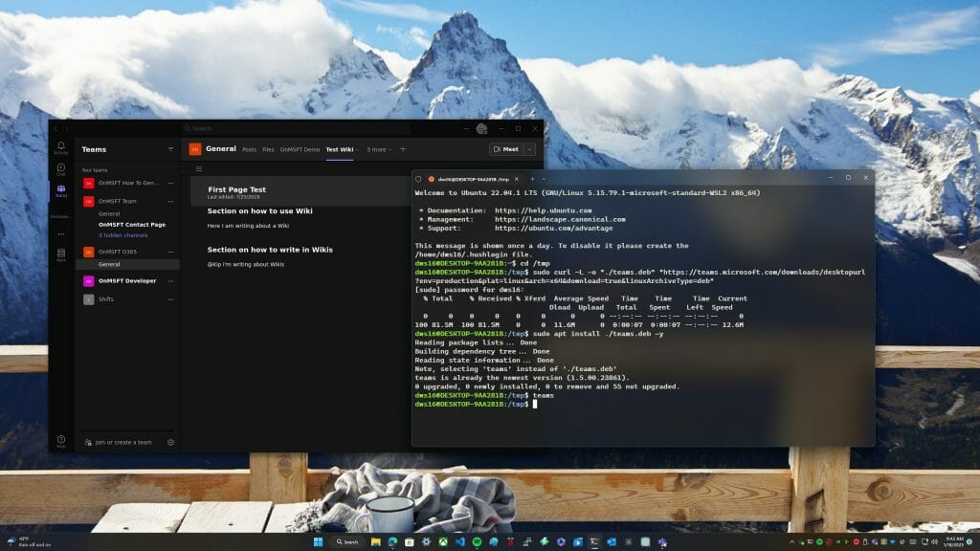The height and width of the screenshot is (551, 980).
Task: Click 'Section on how to write in Wikis' heading
Action: pyautogui.click(x=269, y=250)
